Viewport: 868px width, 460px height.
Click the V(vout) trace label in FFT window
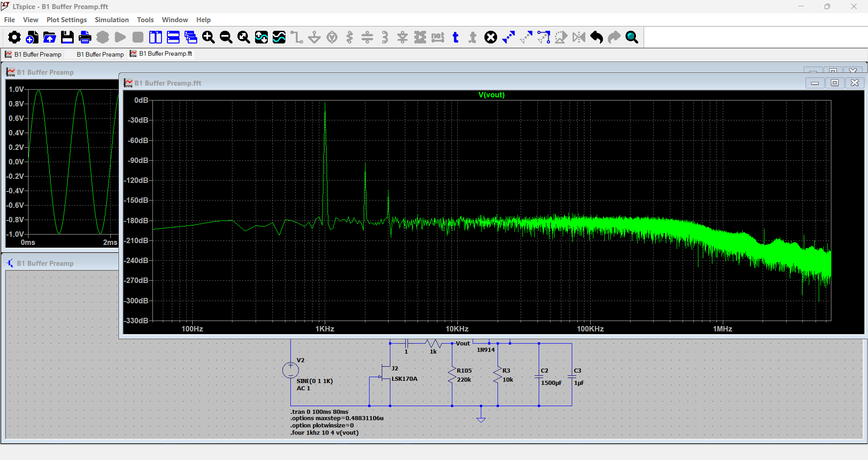(492, 95)
